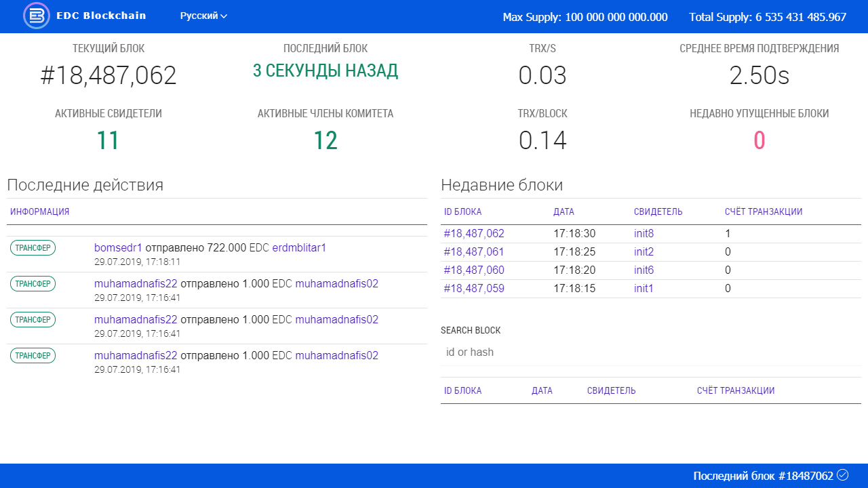Click the TRX/BLOCK value 0.14
868x488 pixels.
542,141
